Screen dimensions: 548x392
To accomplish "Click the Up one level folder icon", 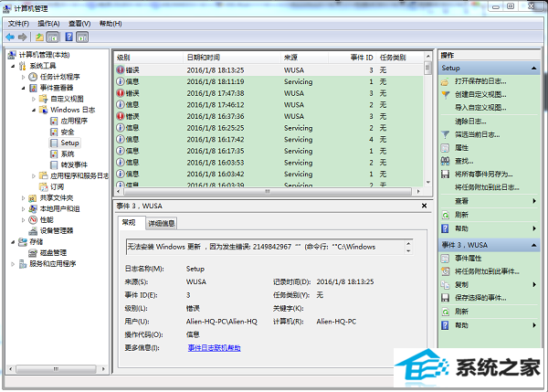I will coord(39,37).
